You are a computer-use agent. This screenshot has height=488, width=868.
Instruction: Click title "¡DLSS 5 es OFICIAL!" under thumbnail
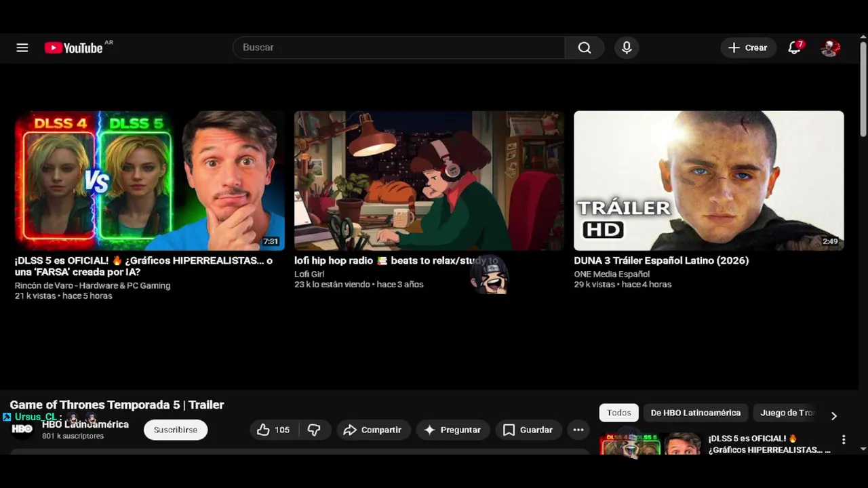144,266
